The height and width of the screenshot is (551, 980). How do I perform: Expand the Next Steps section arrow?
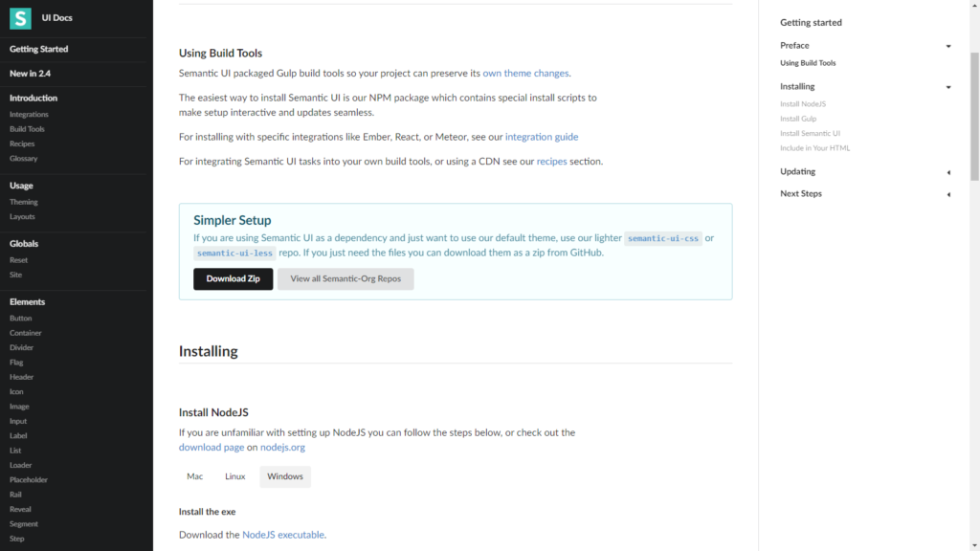point(948,194)
